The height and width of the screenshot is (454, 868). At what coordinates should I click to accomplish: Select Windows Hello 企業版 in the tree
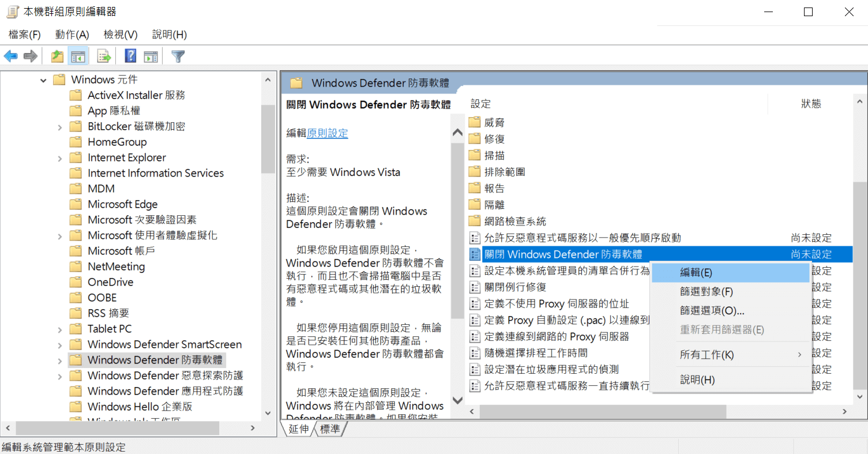140,407
